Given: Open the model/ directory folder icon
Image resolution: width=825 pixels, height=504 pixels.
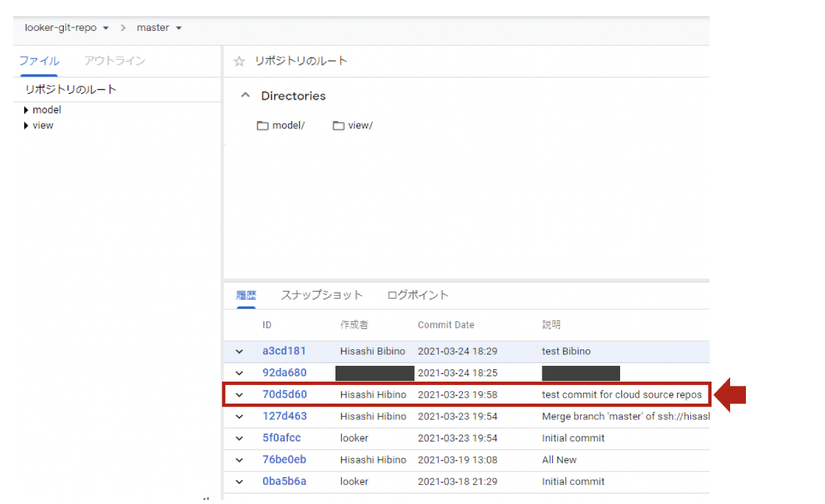Looking at the screenshot, I should [263, 126].
